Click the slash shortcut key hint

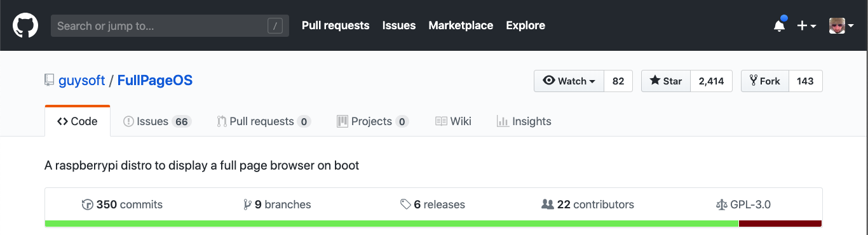(275, 25)
